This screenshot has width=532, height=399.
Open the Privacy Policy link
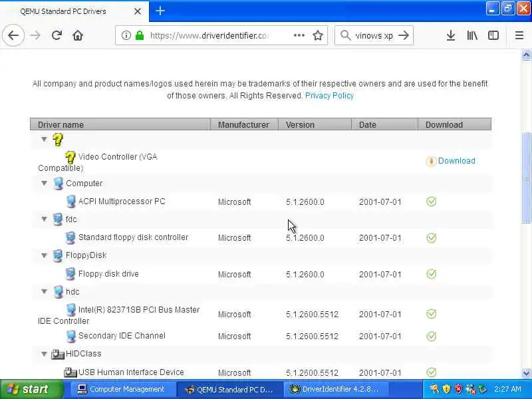329,96
